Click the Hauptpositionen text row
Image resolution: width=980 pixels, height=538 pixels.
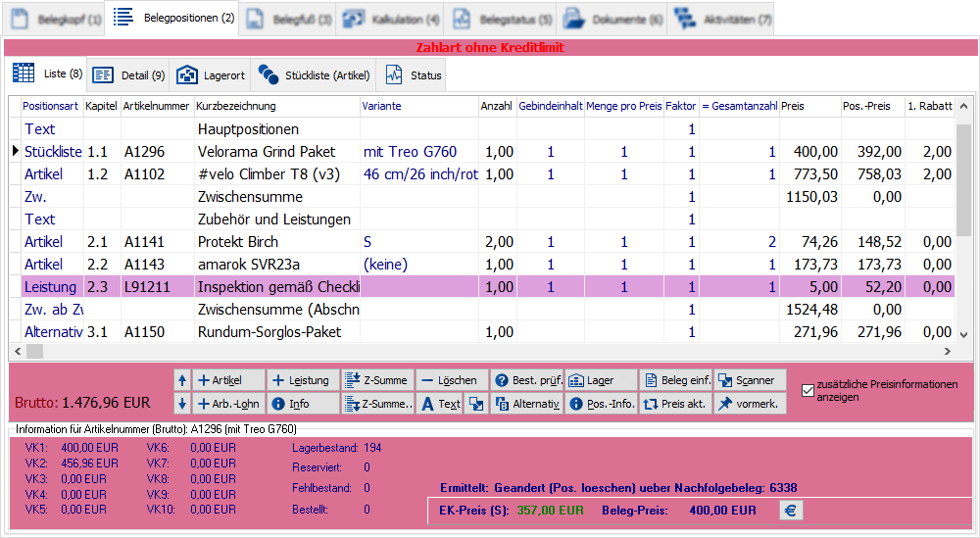pyautogui.click(x=481, y=129)
